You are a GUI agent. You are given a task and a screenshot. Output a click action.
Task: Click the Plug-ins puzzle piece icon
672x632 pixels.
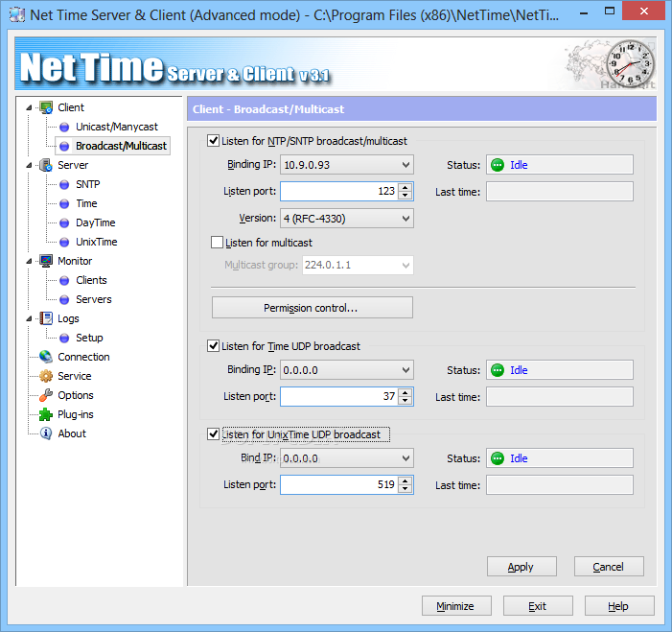46,414
